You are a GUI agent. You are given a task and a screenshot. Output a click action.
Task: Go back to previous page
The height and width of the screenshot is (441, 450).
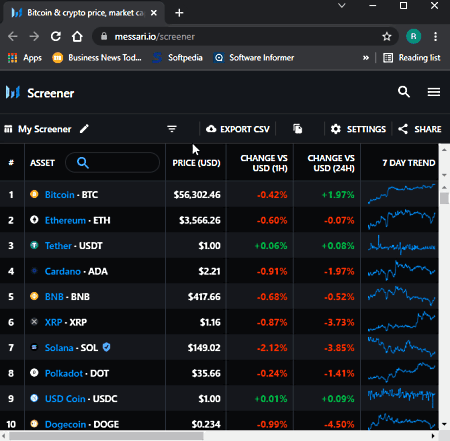[13, 36]
